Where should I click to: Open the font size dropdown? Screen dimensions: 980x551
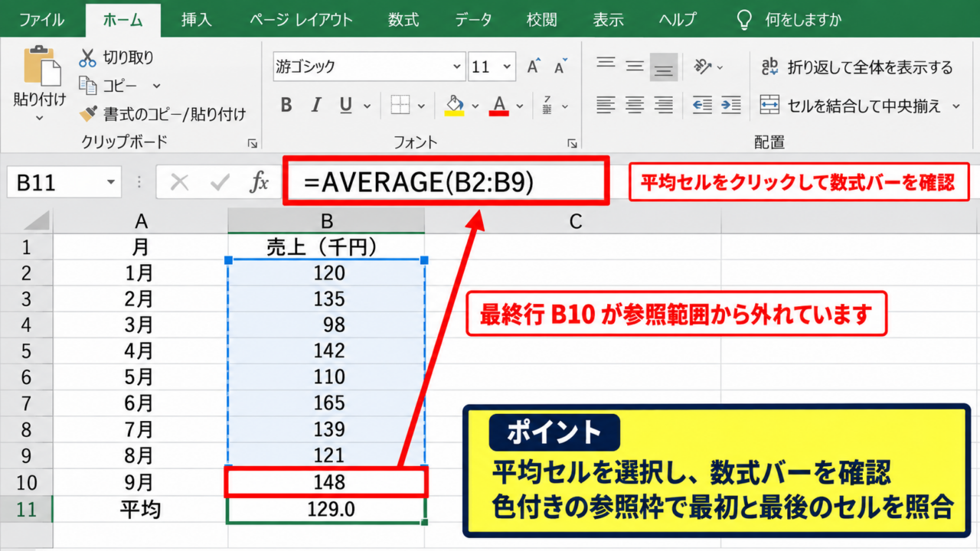point(506,67)
